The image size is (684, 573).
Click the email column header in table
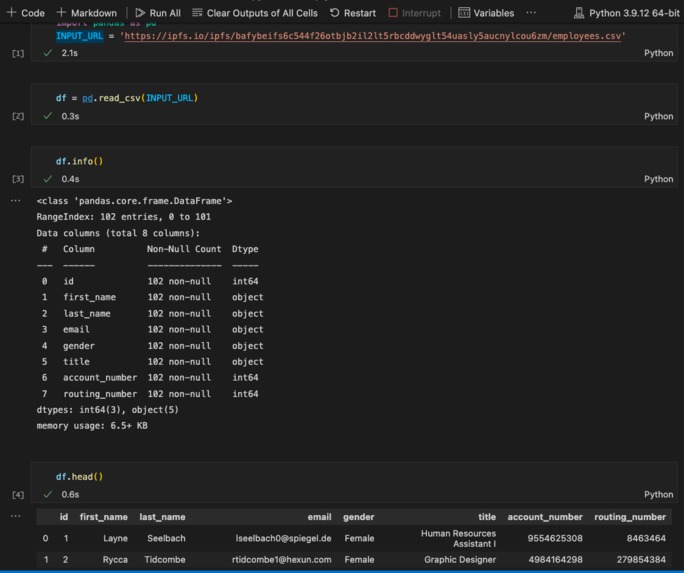coord(319,517)
